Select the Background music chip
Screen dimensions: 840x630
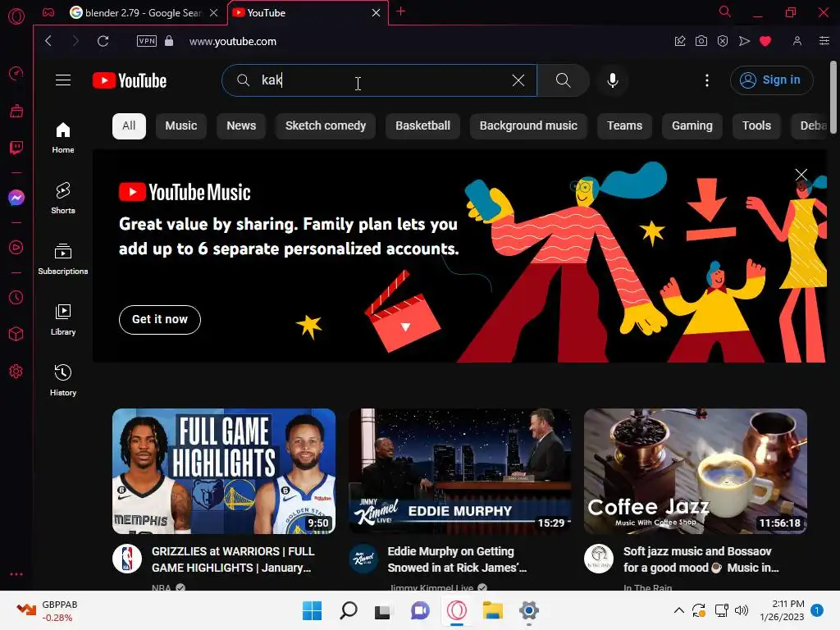[x=528, y=126]
